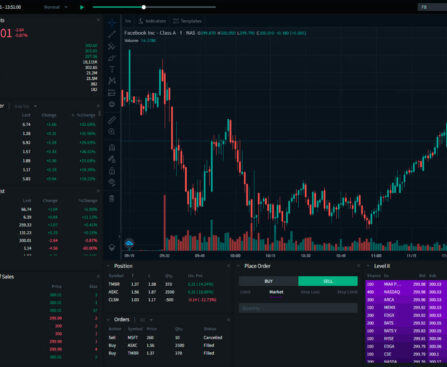Image resolution: width=447 pixels, height=367 pixels.
Task: Collapse the Level II panel
Action: pyautogui.click(x=368, y=266)
